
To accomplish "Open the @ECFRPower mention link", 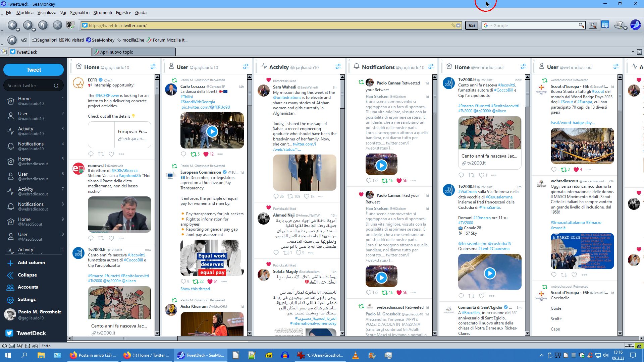I will pyautogui.click(x=108, y=96).
